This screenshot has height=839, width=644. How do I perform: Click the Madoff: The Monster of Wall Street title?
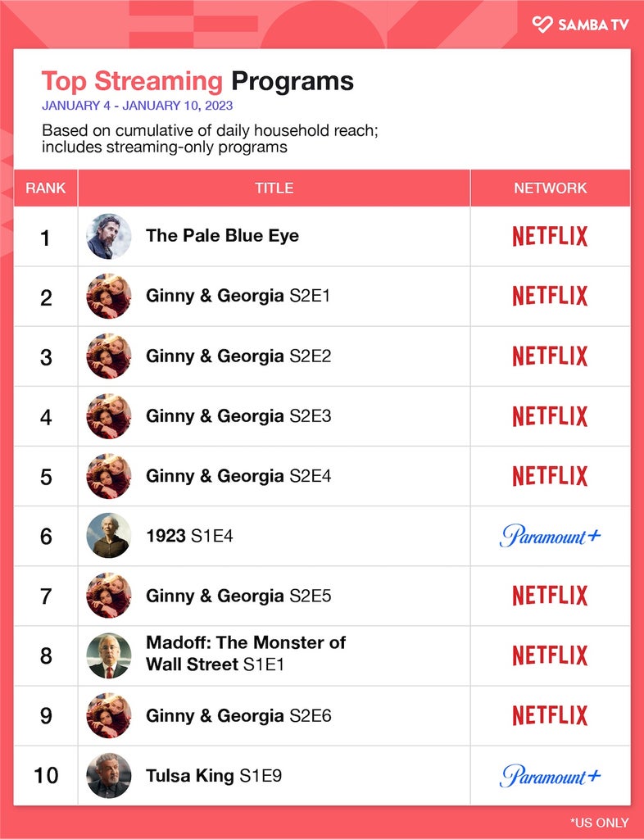coord(246,653)
